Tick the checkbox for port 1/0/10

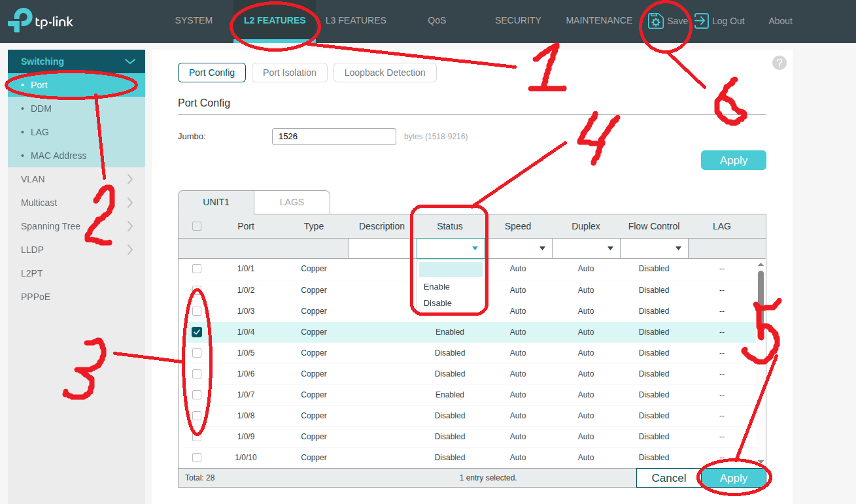pos(197,458)
